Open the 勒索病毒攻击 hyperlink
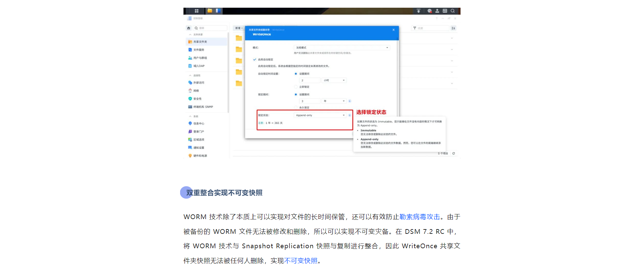 420,217
